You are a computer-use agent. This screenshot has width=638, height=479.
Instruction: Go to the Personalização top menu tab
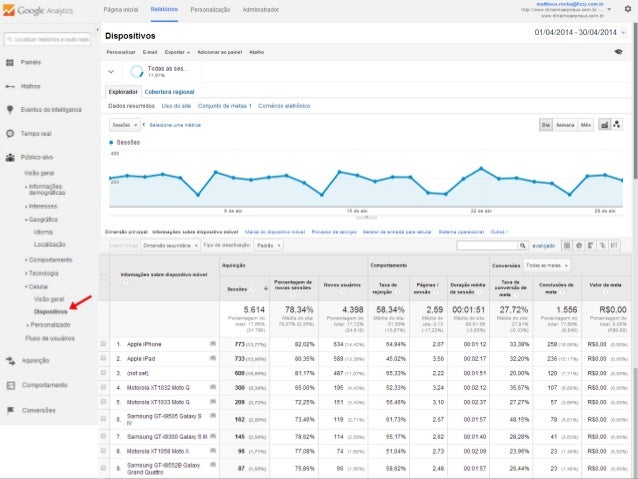pos(209,8)
